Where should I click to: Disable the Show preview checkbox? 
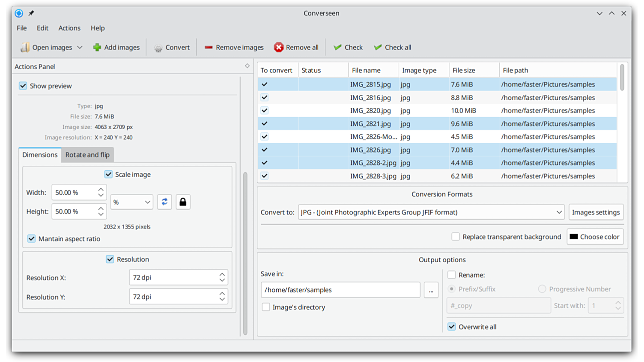23,86
